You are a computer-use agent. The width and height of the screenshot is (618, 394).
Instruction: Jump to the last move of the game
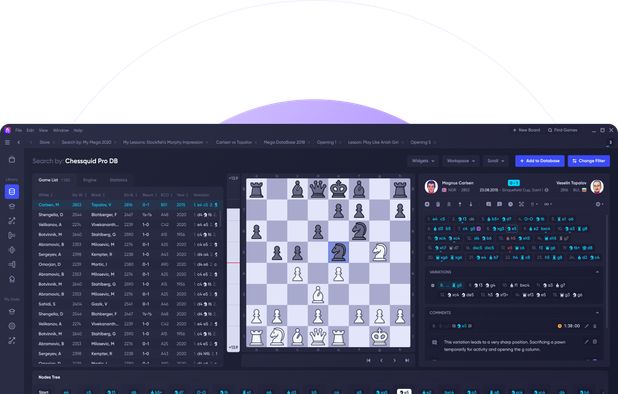point(407,360)
